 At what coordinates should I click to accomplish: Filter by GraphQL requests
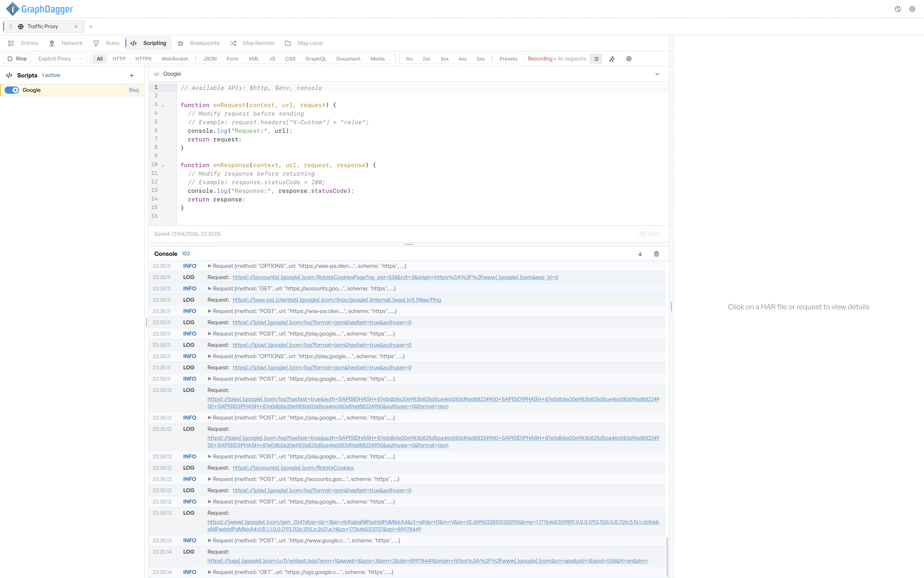pyautogui.click(x=316, y=59)
